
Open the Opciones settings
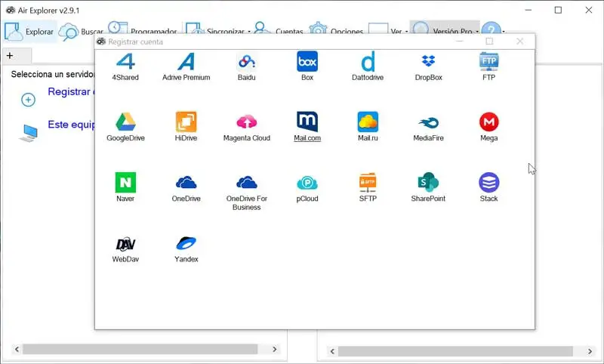pyautogui.click(x=336, y=29)
